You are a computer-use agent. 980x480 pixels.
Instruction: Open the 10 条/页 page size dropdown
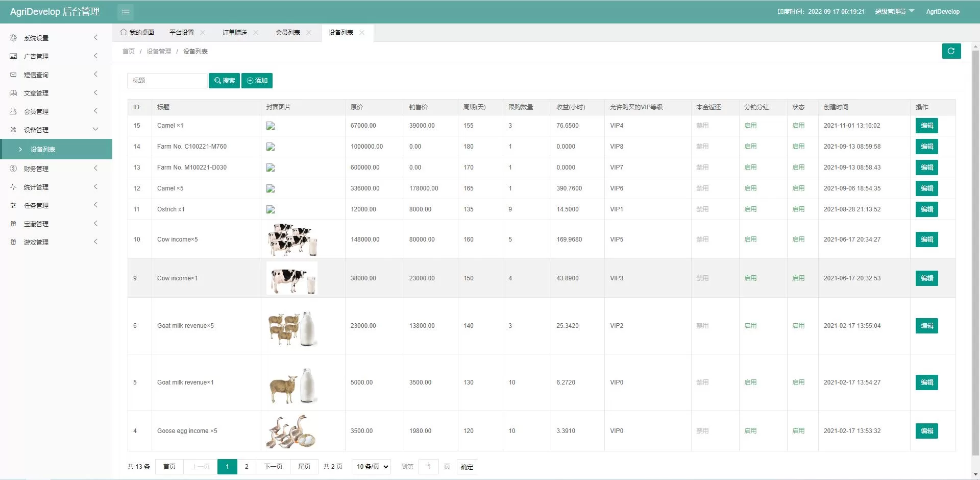(372, 467)
